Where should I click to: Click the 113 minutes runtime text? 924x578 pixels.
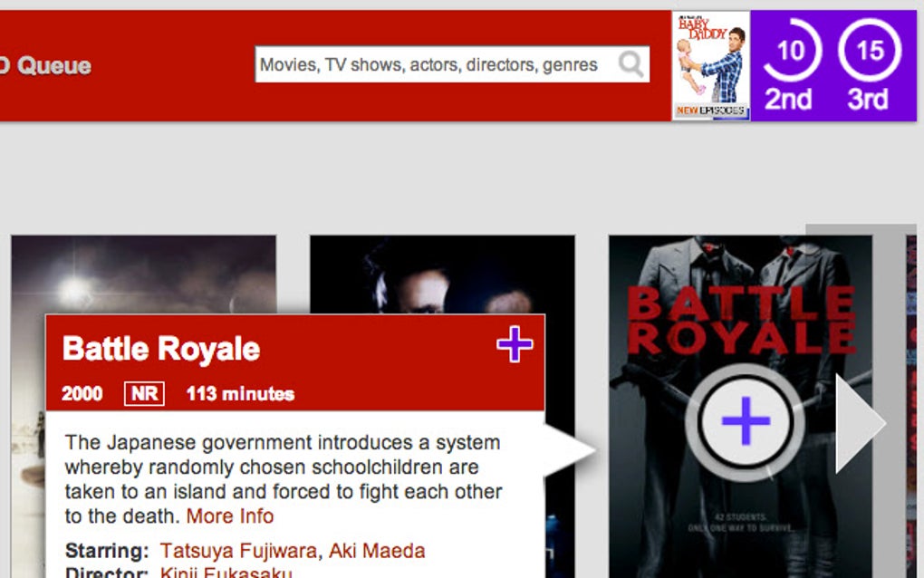coord(240,393)
